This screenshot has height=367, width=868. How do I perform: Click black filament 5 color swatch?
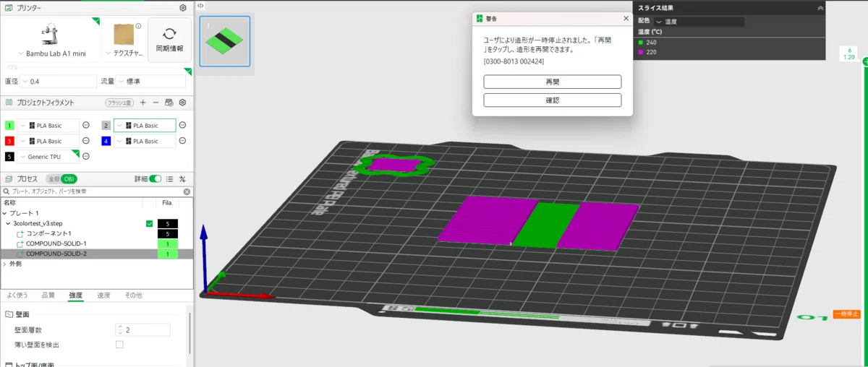coord(9,156)
